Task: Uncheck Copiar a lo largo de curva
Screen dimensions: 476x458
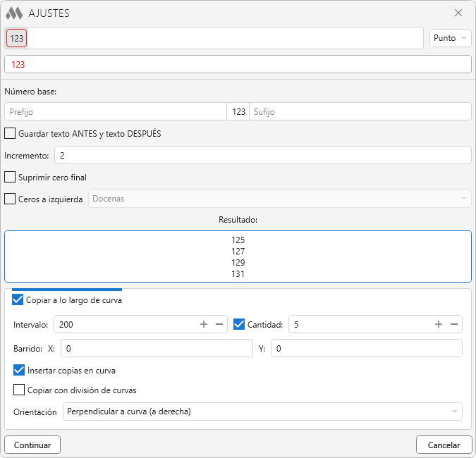Action: click(x=18, y=300)
